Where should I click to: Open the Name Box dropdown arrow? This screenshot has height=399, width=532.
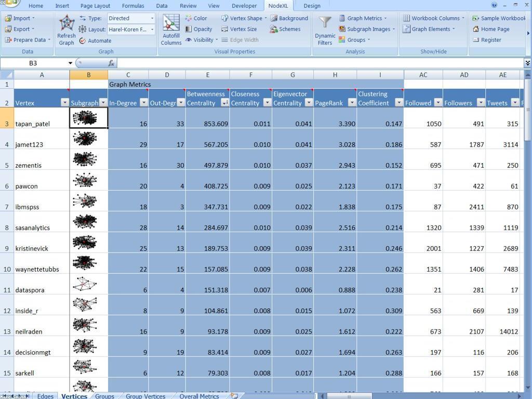click(x=70, y=63)
